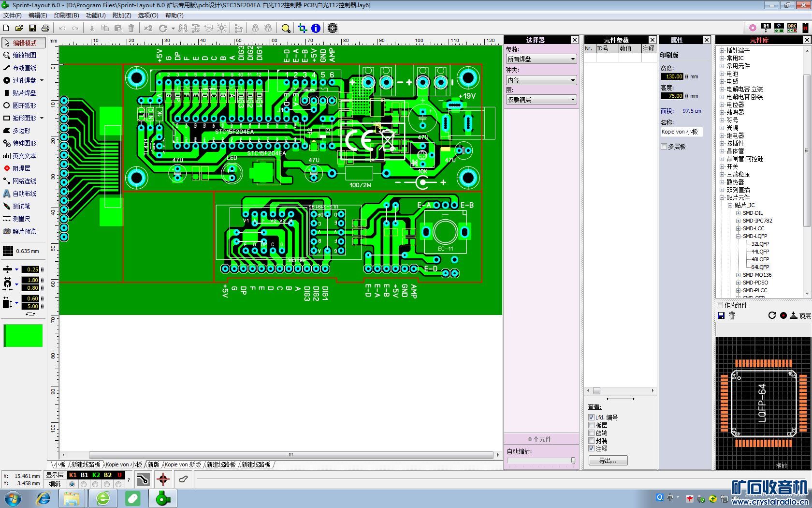The width and height of the screenshot is (812, 508).
Task: Open the rotate angle dropdown arrow in toolbar
Action: [173, 28]
